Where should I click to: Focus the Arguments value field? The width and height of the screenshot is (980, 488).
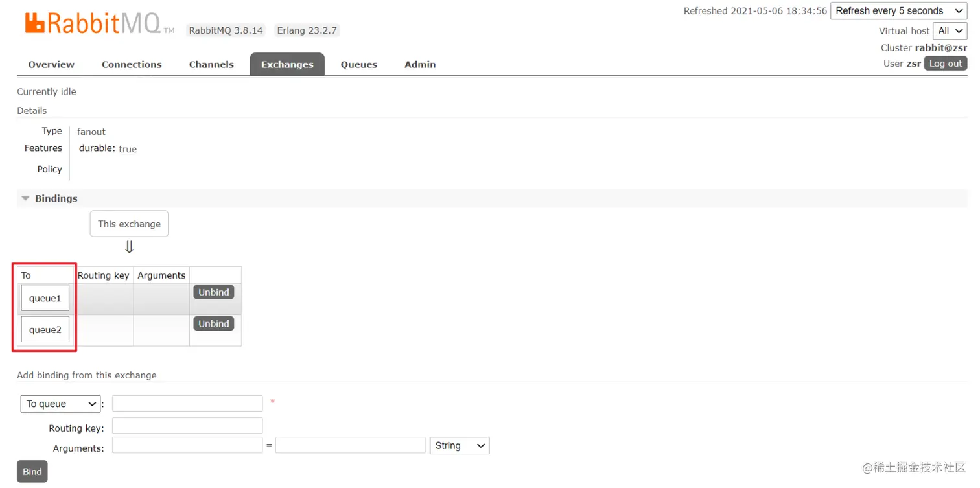351,445
